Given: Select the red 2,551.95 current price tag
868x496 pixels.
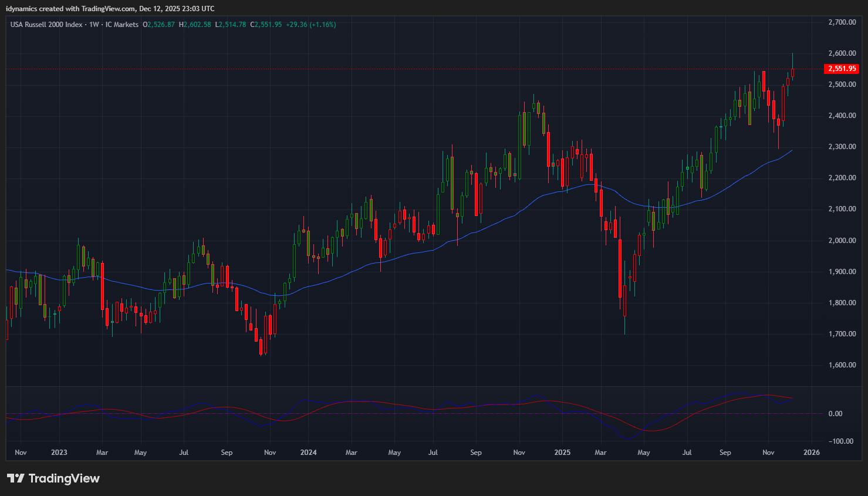Looking at the screenshot, I should tap(842, 69).
